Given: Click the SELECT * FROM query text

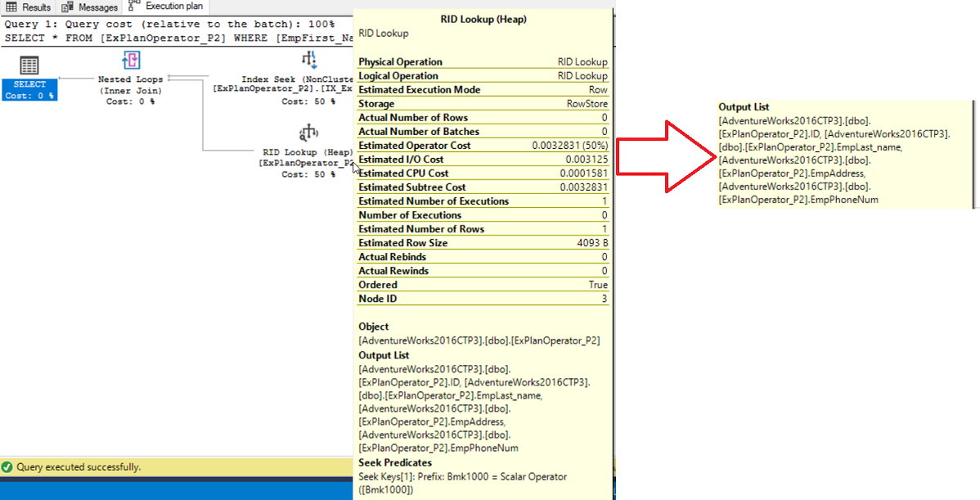Looking at the screenshot, I should tap(179, 38).
